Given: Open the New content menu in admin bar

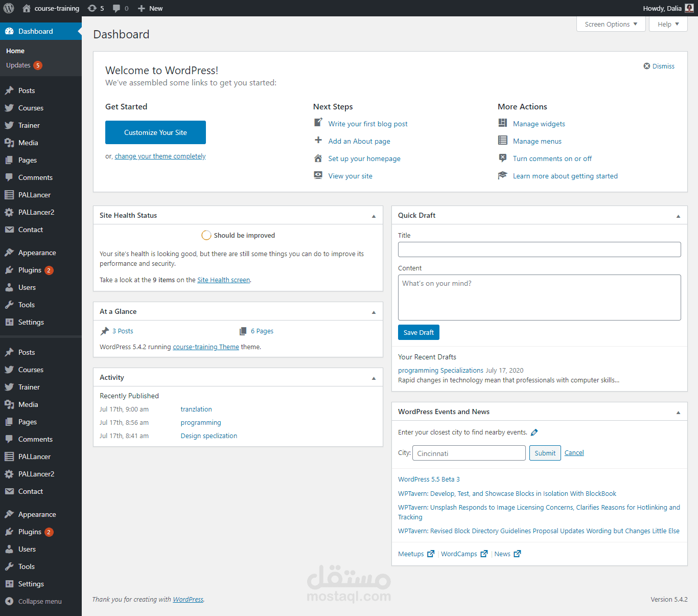Looking at the screenshot, I should pos(150,8).
